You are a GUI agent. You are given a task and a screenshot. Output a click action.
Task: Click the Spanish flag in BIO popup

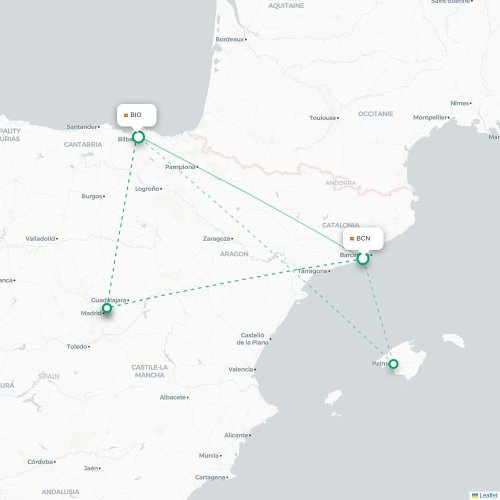[126, 115]
